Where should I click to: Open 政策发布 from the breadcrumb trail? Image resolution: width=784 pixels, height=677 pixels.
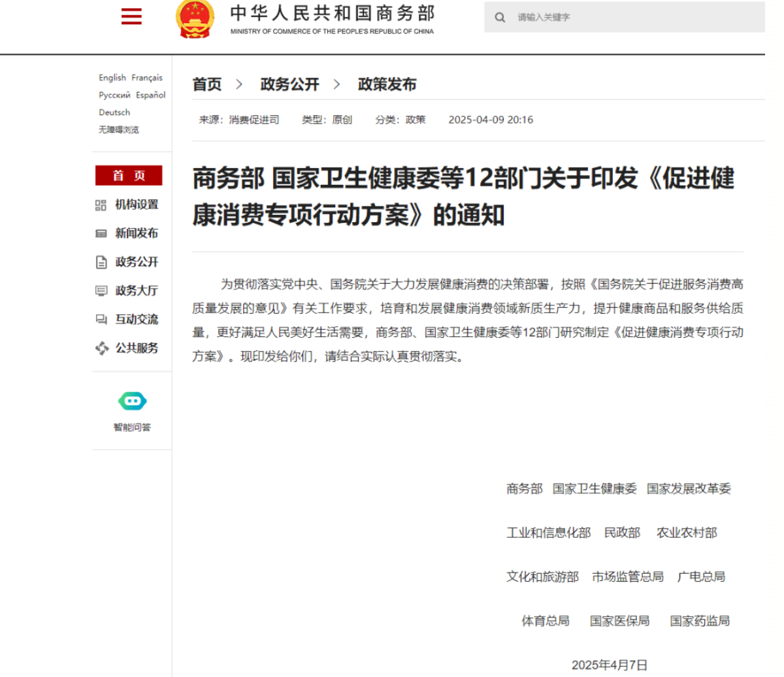point(387,84)
